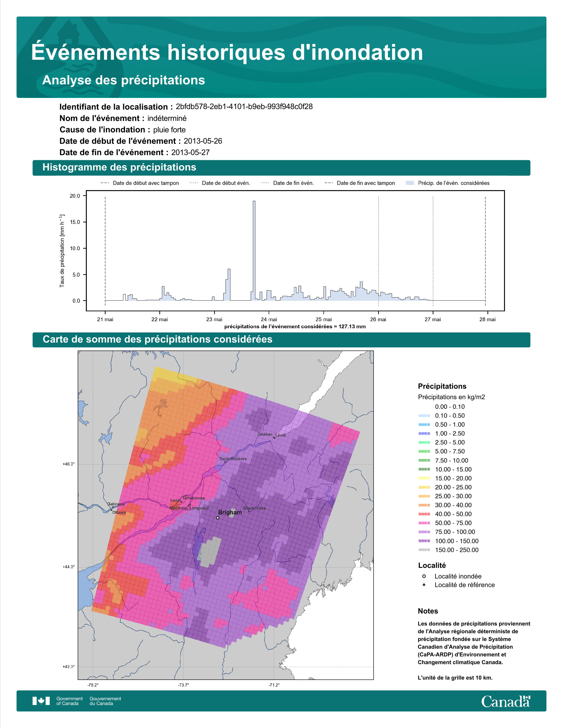Click the flood cause value 'pluie forte'
563x728 pixels.
169,130
